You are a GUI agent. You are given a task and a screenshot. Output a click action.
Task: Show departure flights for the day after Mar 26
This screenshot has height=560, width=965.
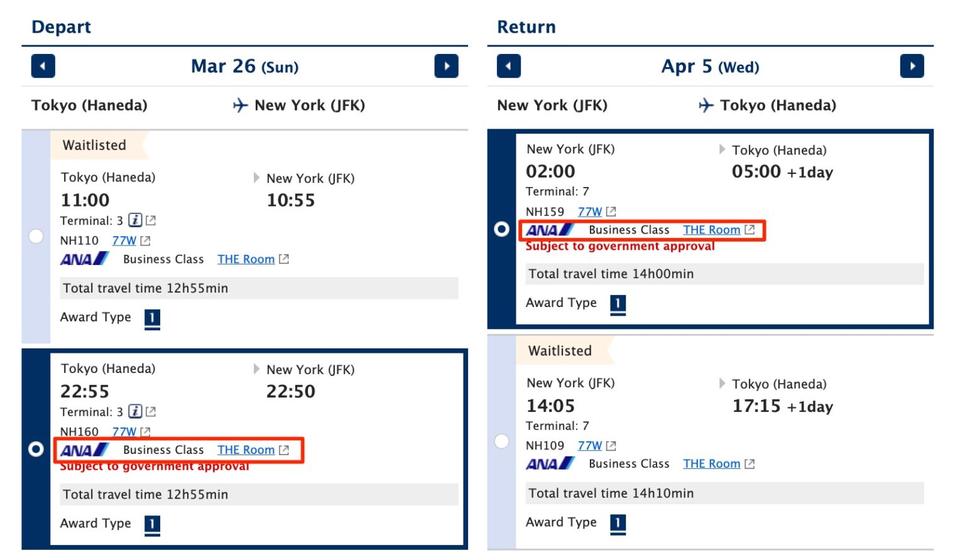(447, 66)
